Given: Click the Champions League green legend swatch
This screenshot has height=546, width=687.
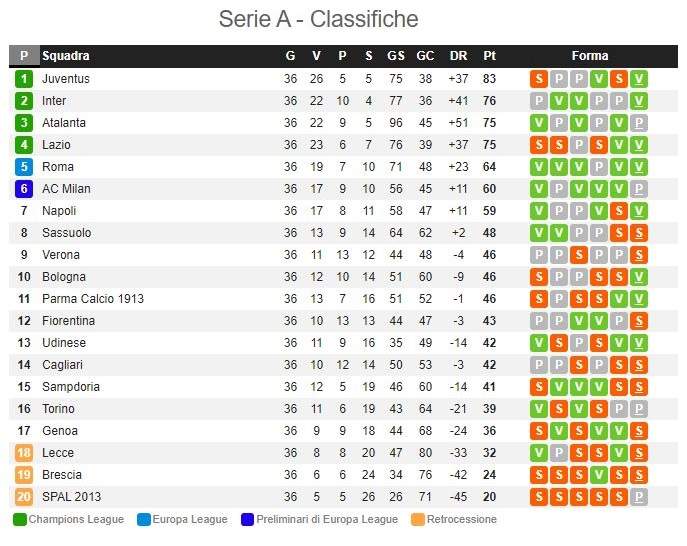Looking at the screenshot, I should point(20,520).
